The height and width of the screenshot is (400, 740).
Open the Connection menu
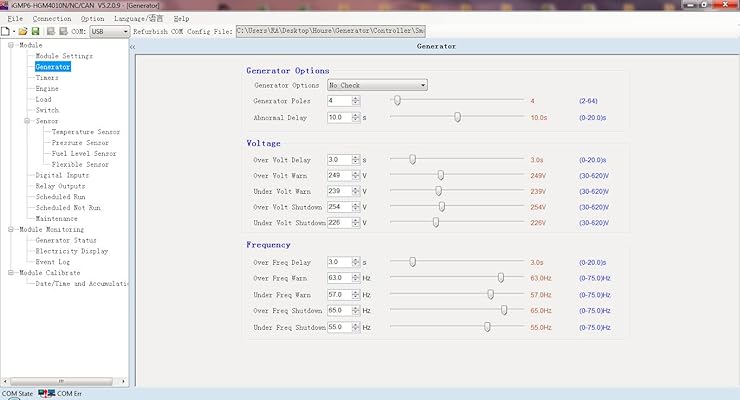51,18
